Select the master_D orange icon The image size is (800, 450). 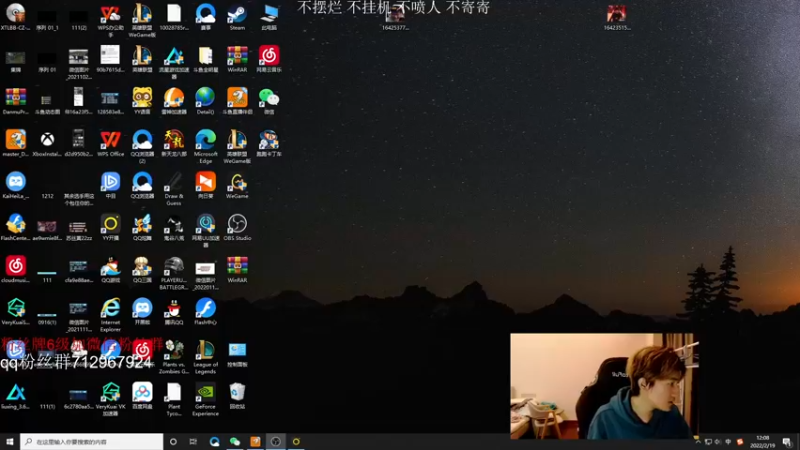[16, 143]
